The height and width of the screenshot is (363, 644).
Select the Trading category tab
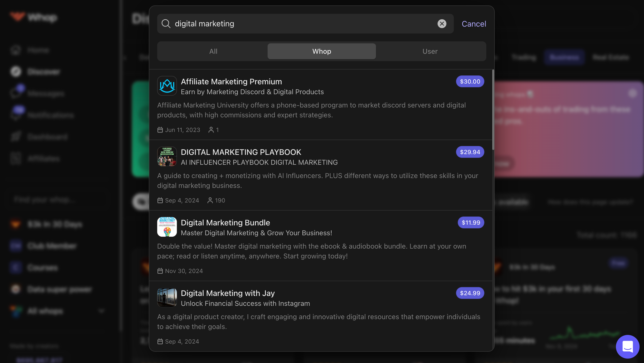pyautogui.click(x=524, y=57)
